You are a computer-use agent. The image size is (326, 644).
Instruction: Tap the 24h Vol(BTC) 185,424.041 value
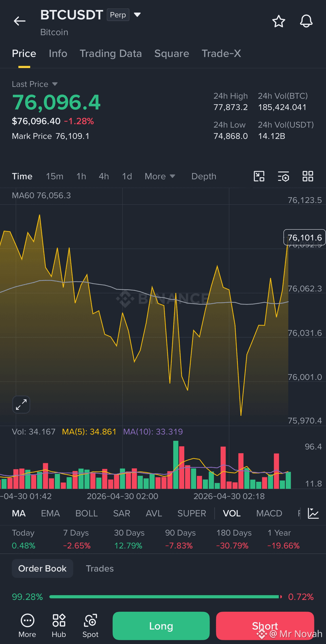pyautogui.click(x=282, y=107)
